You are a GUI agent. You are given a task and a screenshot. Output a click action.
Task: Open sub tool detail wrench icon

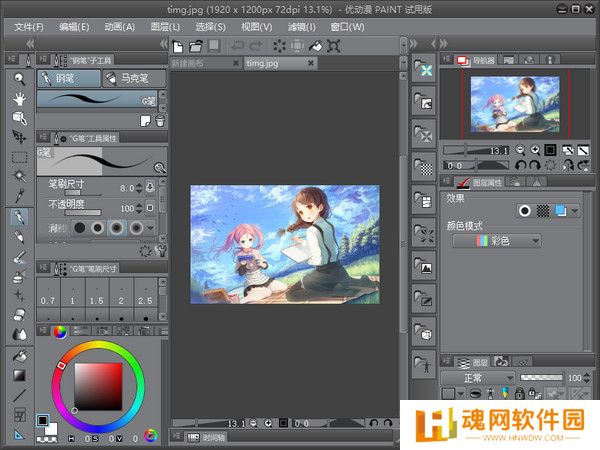[161, 251]
